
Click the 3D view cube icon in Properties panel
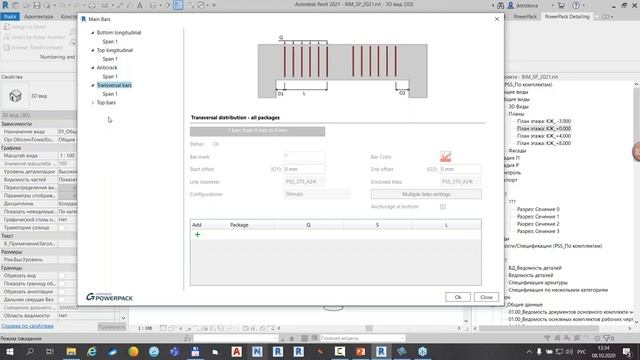[x=15, y=96]
